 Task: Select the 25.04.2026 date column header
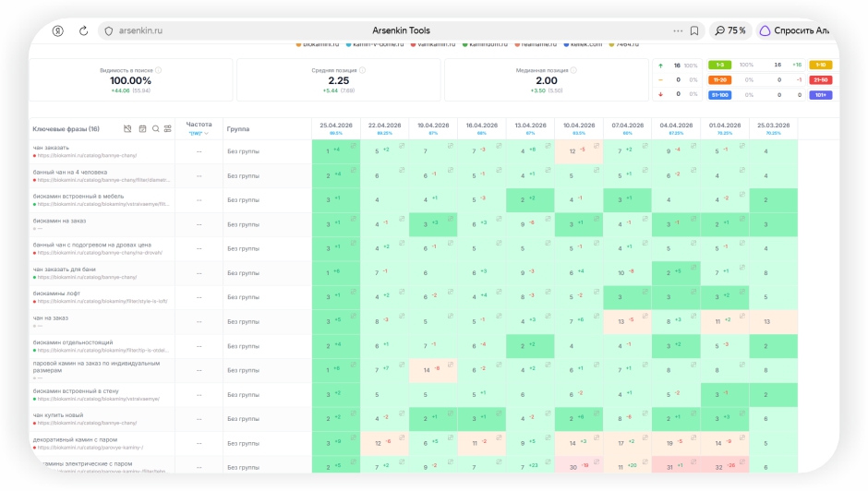(336, 126)
